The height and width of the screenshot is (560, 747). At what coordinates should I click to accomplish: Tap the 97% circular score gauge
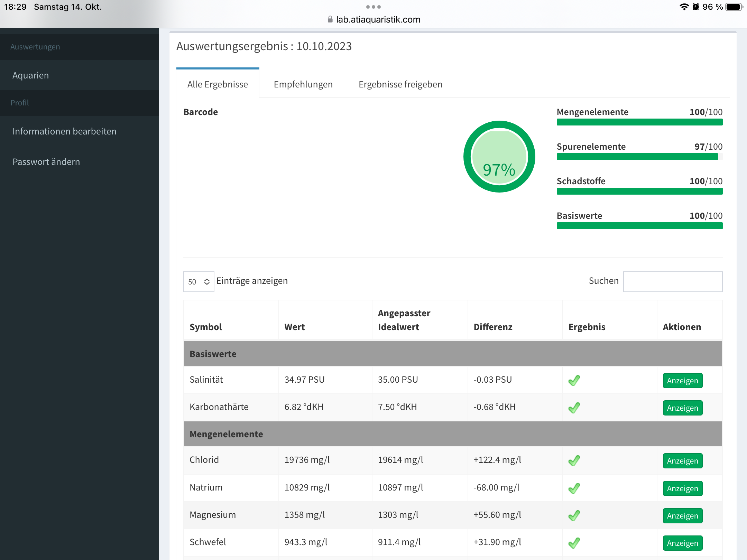point(499,157)
